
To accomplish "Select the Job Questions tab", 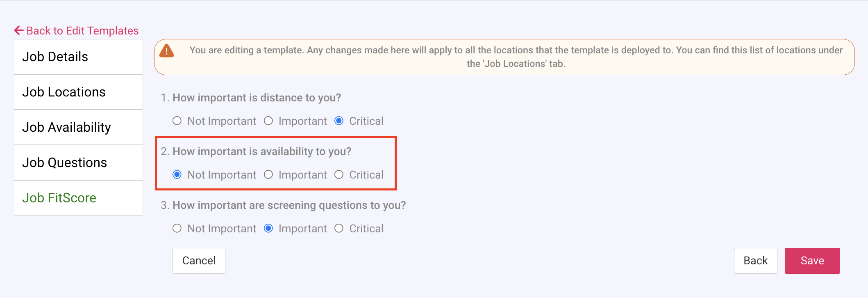I will coord(78,163).
